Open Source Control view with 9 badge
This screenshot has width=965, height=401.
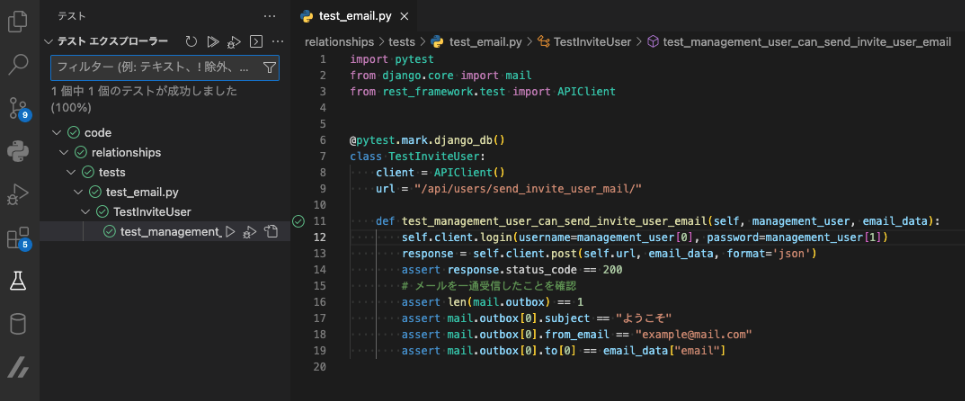pos(18,108)
